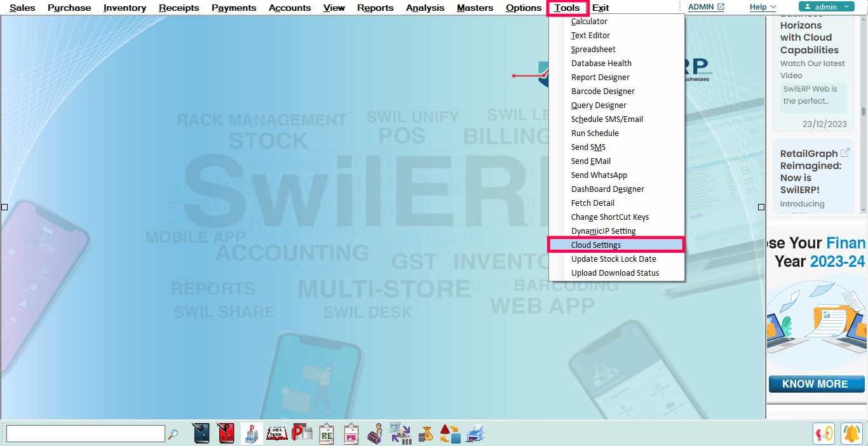This screenshot has height=446, width=868.
Task: Open the Accounts menu
Action: (290, 8)
